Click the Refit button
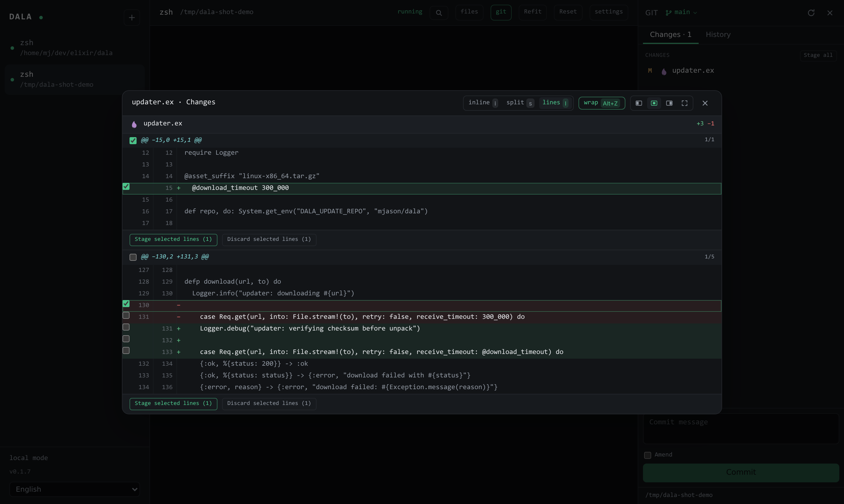This screenshot has width=844, height=504. pyautogui.click(x=532, y=12)
